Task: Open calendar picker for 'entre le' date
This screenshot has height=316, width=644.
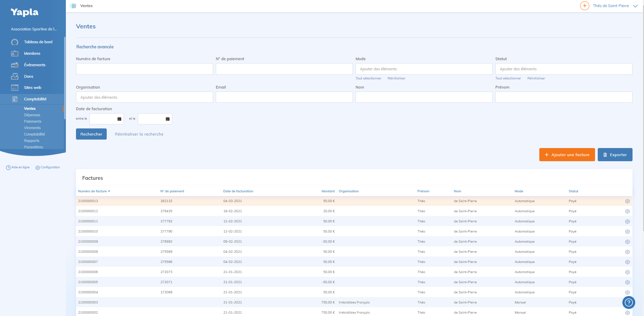Action: pos(119,119)
